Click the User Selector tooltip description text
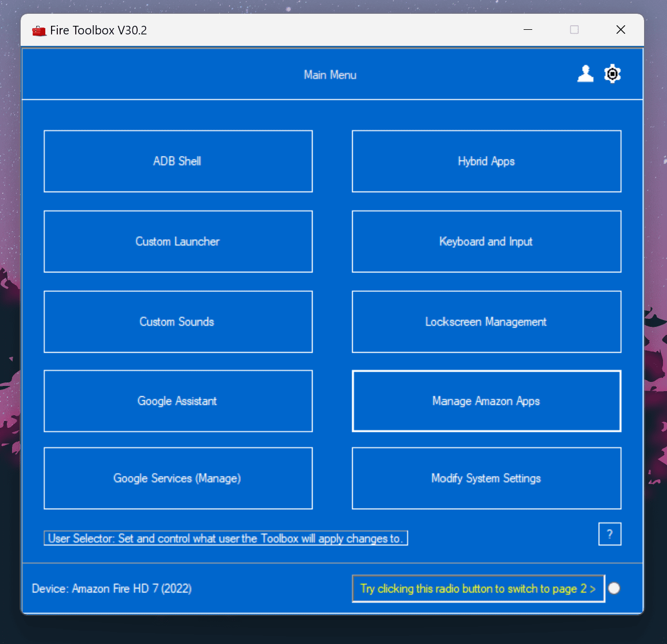The width and height of the screenshot is (667, 644). pos(225,538)
